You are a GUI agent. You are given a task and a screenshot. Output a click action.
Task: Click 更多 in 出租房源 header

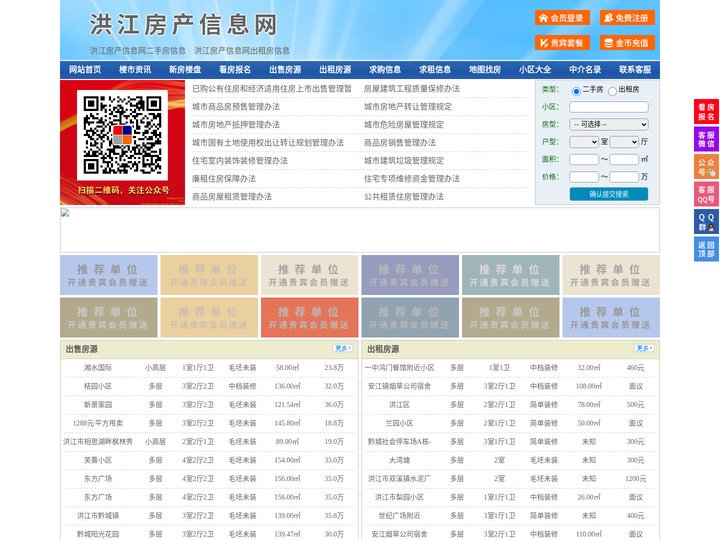[644, 348]
